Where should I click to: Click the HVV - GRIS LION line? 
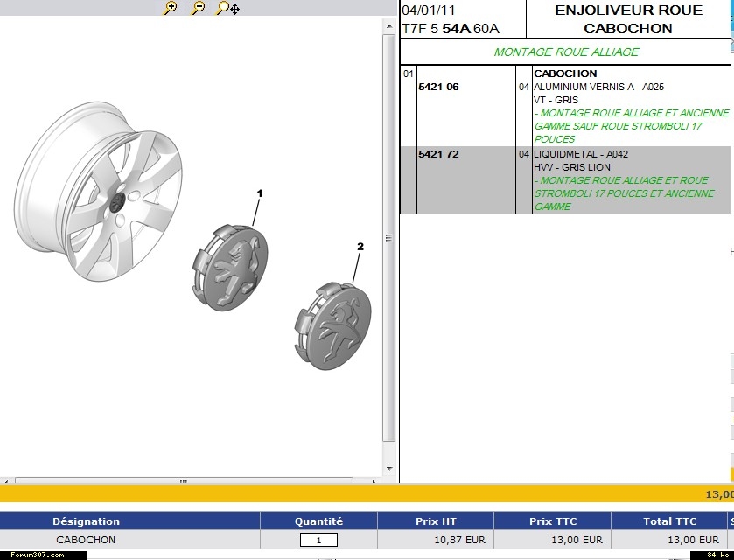pyautogui.click(x=572, y=167)
